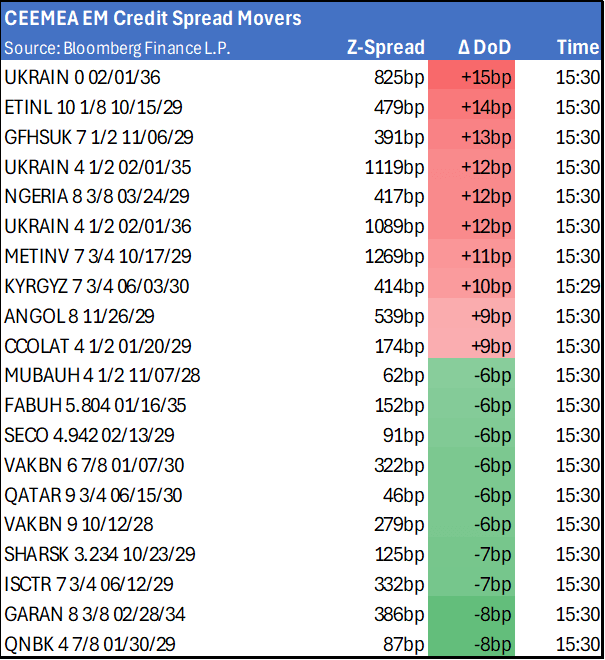Click the 15:29 time cell

[x=578, y=286]
